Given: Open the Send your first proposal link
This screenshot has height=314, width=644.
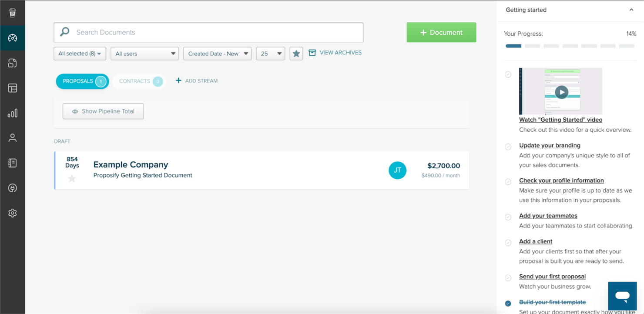Looking at the screenshot, I should click(552, 276).
